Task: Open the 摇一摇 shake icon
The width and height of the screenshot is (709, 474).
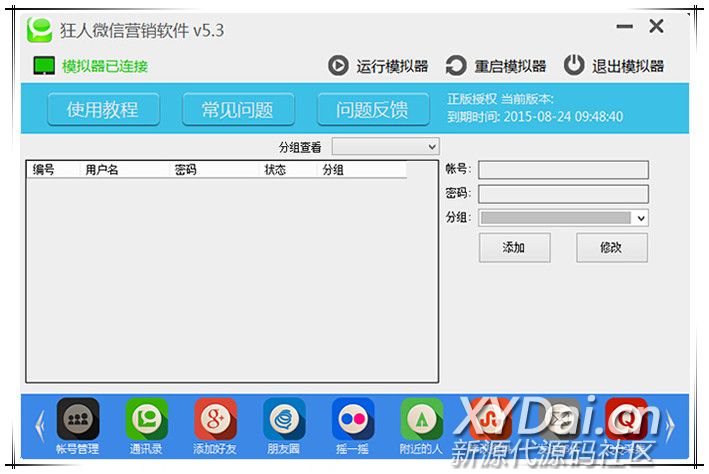Action: coord(353,419)
